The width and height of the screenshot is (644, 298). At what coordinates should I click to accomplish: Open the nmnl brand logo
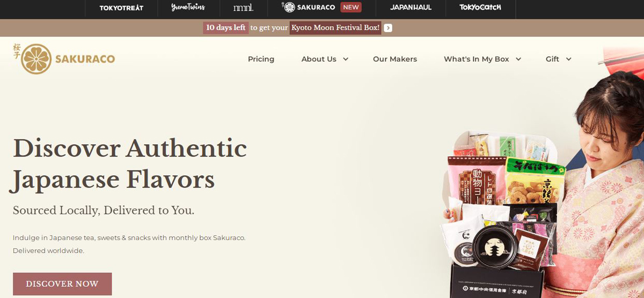(243, 8)
